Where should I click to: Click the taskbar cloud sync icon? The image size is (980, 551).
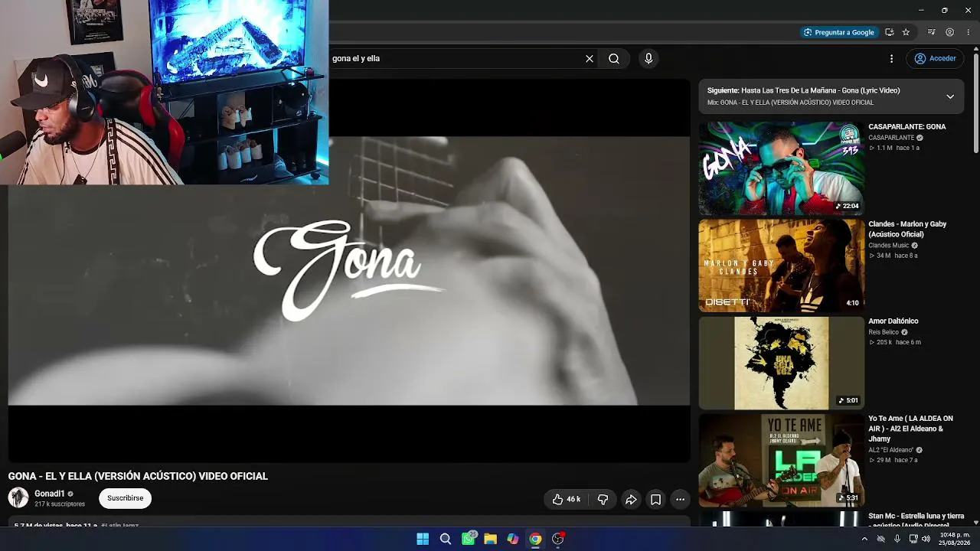point(880,539)
